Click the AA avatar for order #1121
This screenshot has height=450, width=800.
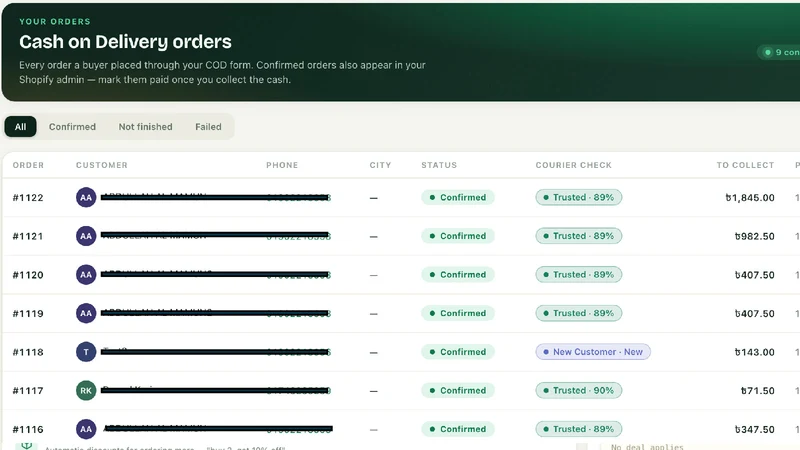[x=86, y=236]
